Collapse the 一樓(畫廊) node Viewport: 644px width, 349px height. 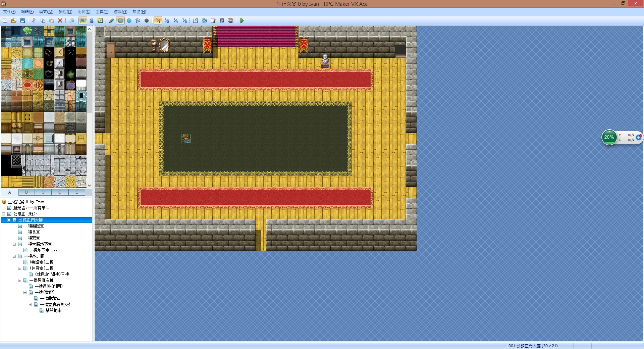[x=25, y=292]
